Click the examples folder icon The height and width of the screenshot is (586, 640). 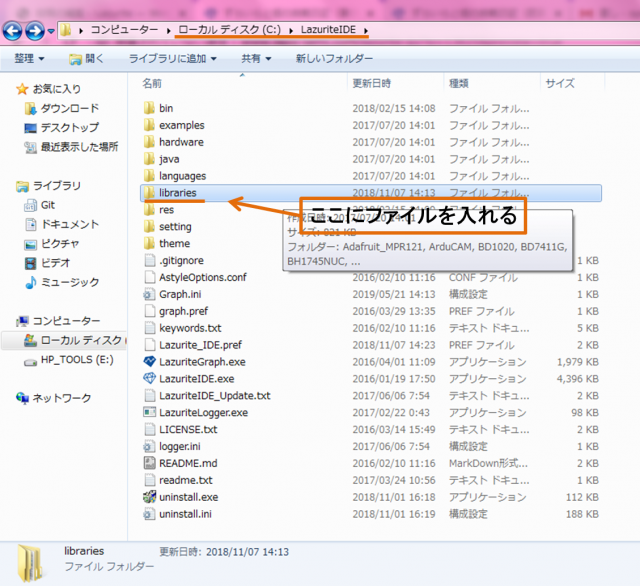pyautogui.click(x=149, y=125)
